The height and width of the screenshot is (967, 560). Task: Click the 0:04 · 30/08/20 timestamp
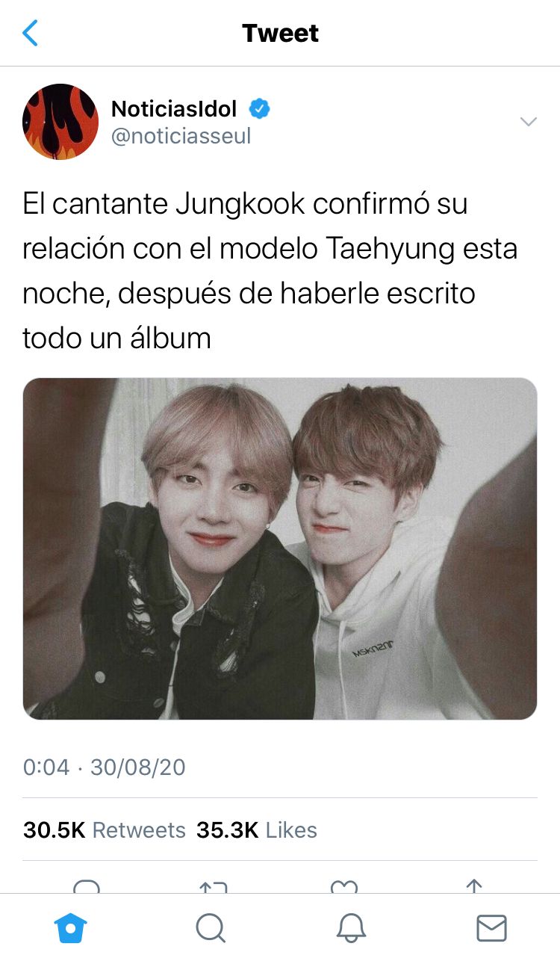coord(105,767)
